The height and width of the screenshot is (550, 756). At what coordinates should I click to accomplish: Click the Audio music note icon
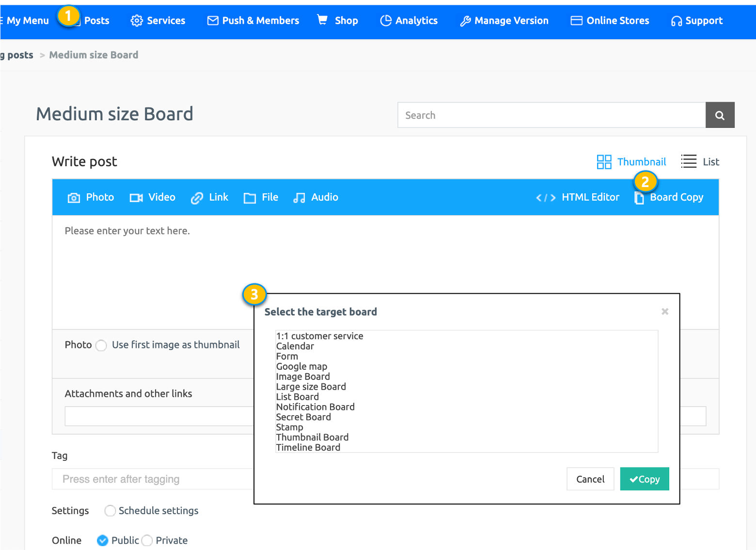[299, 198]
